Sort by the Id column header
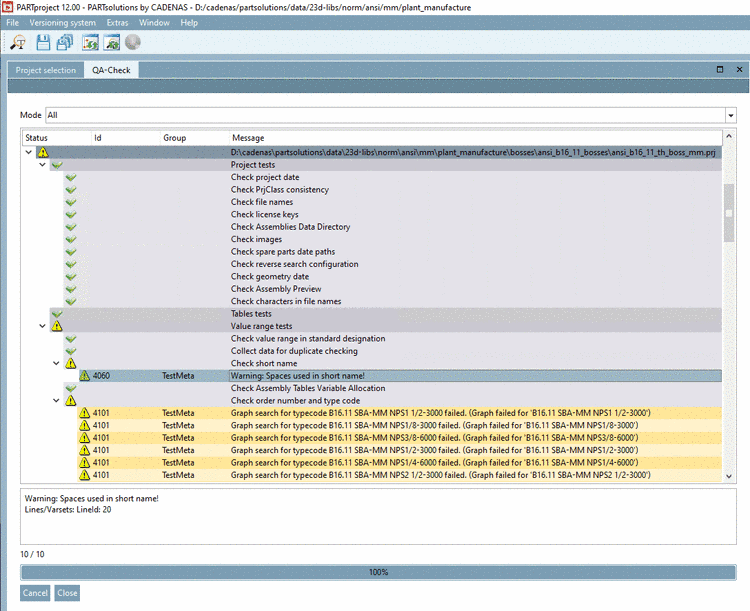Image resolution: width=750 pixels, height=611 pixels. coord(126,138)
